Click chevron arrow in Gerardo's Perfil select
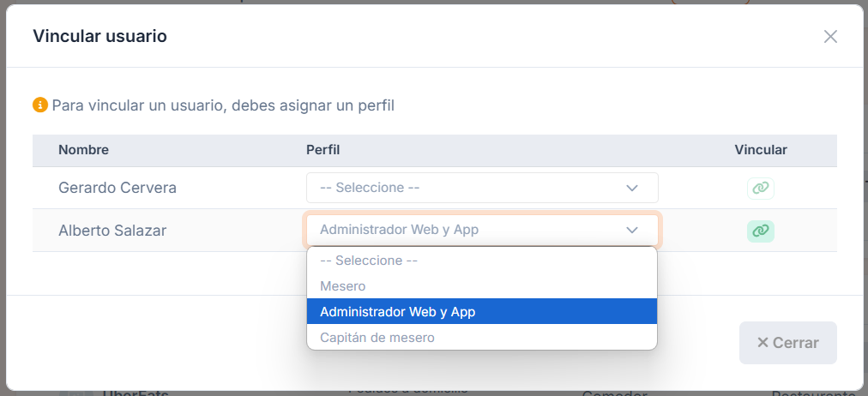 pyautogui.click(x=631, y=188)
